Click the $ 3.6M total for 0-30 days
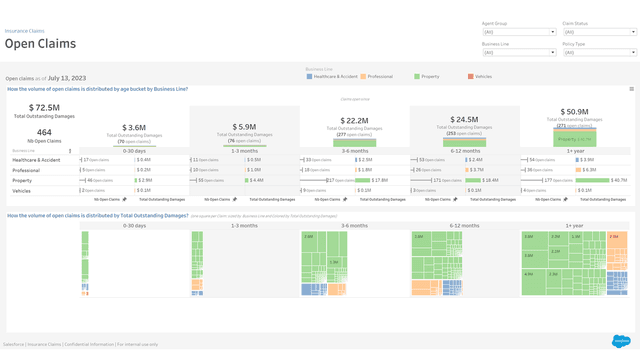This screenshot has height=363, width=640. pos(134,128)
